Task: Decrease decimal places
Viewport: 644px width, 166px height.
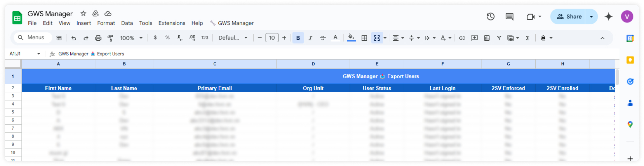Action: coord(179,38)
